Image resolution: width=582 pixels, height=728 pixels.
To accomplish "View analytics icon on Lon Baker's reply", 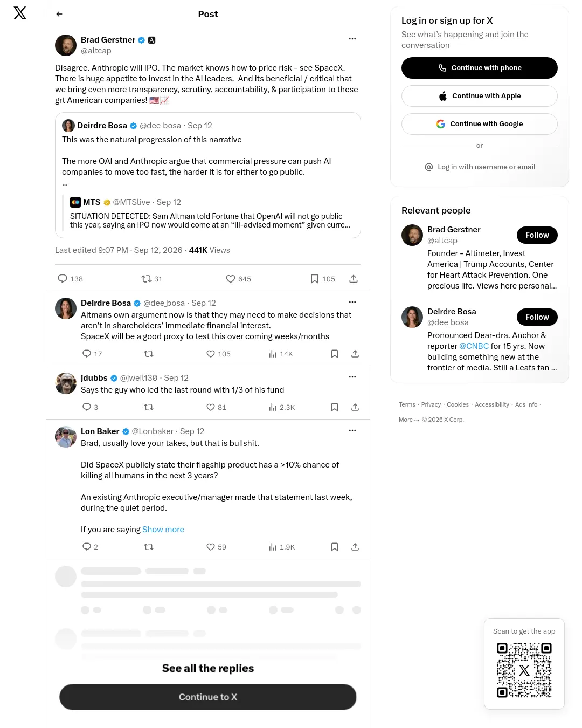I will coord(273,547).
